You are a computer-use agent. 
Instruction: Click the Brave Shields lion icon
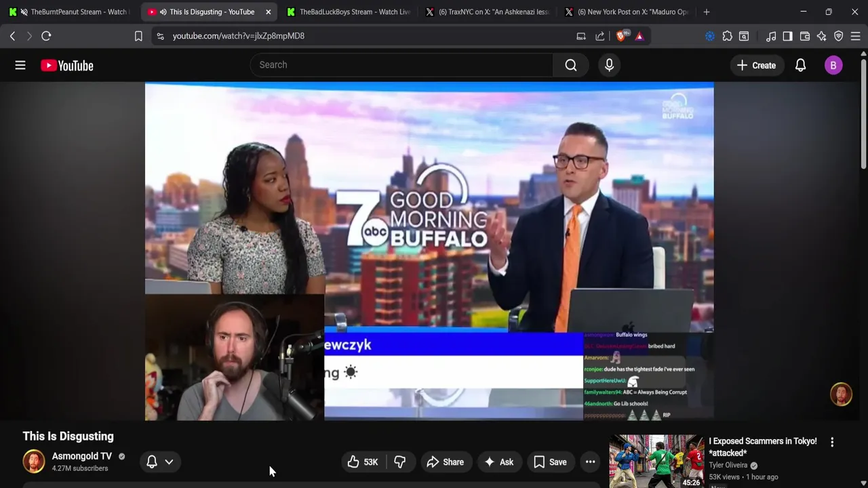pyautogui.click(x=620, y=36)
